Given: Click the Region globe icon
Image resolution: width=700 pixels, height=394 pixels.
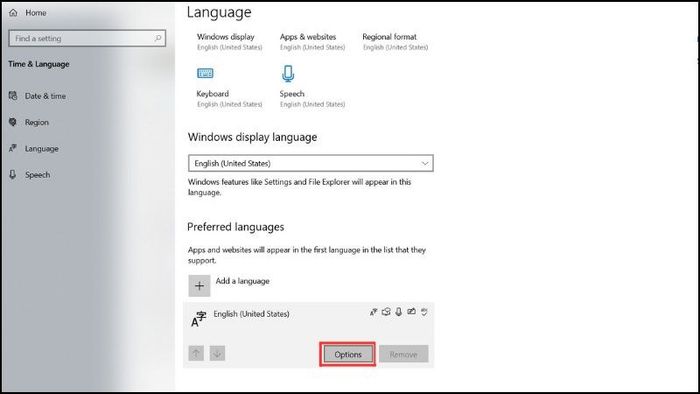Looking at the screenshot, I should [13, 122].
